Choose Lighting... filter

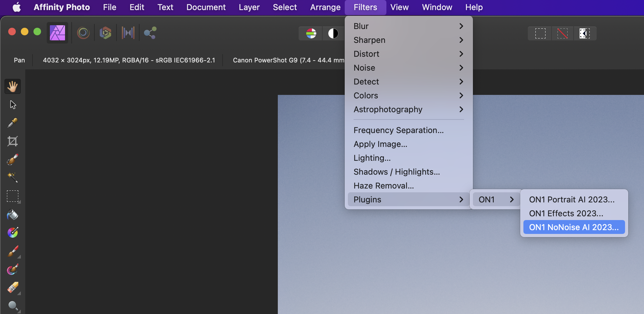click(x=409, y=158)
